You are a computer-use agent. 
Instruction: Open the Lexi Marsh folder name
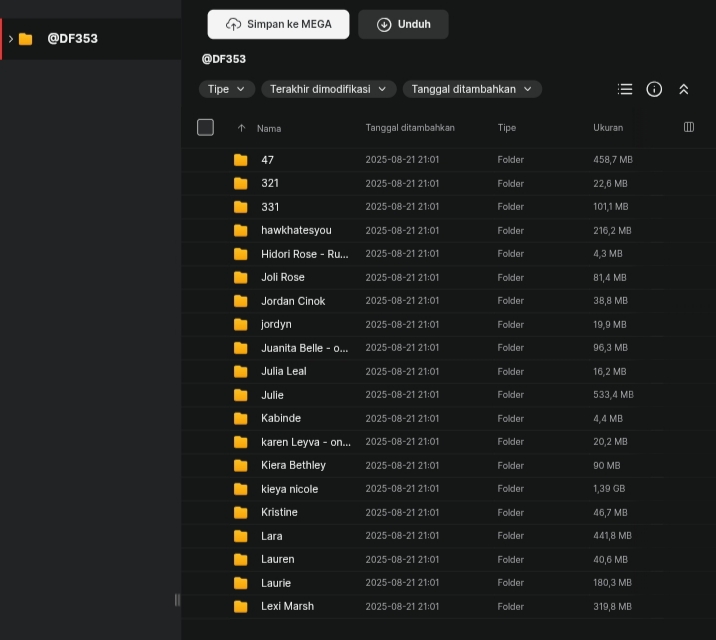click(x=287, y=607)
